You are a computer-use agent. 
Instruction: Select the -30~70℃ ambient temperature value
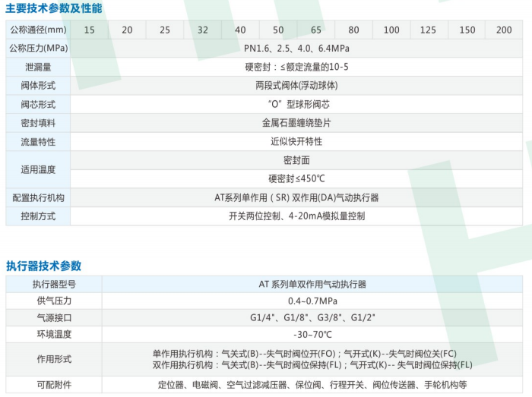tap(312, 334)
